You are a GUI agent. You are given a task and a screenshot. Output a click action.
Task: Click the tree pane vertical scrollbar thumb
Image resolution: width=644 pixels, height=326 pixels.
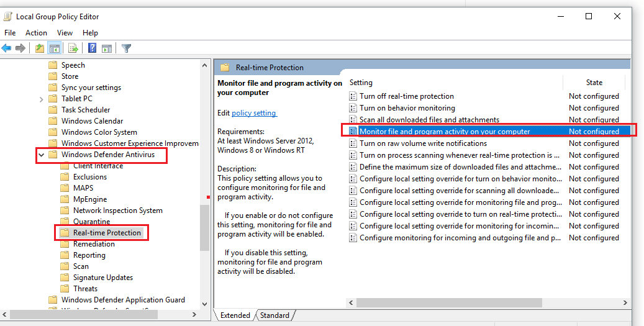[204, 227]
